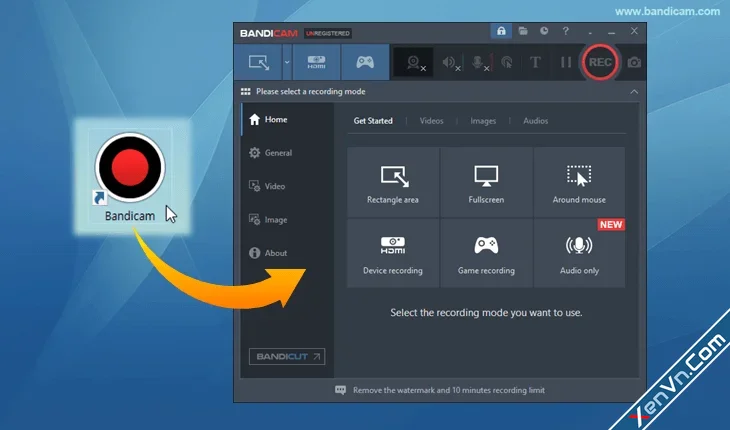
Task: Click the text overlay T icon
Action: pyautogui.click(x=535, y=62)
